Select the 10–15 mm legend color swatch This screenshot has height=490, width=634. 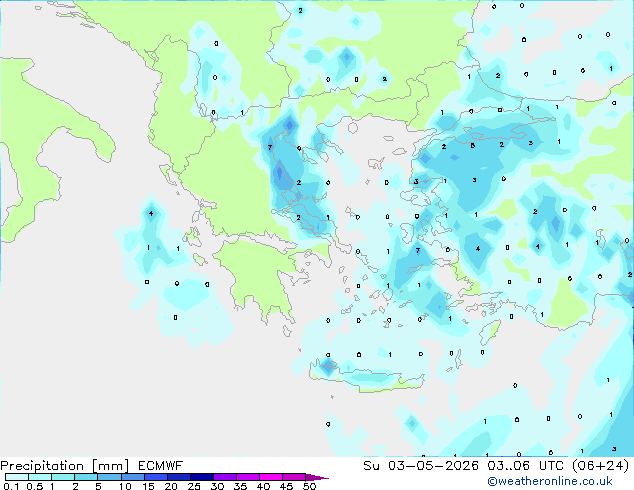(x=133, y=477)
